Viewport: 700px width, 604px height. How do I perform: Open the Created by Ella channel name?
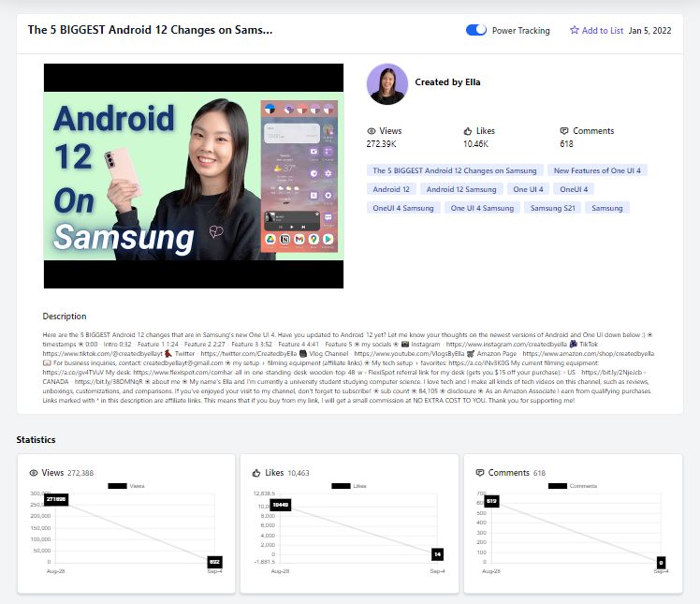point(447,82)
